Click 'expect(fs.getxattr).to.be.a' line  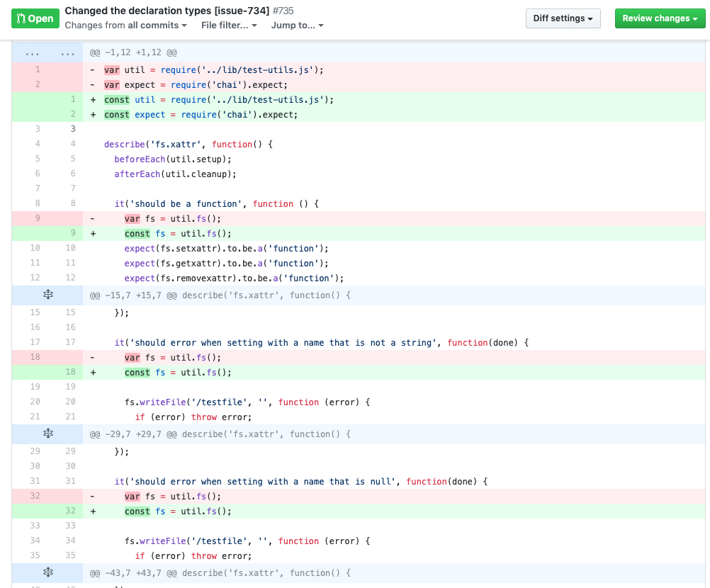[x=227, y=264]
